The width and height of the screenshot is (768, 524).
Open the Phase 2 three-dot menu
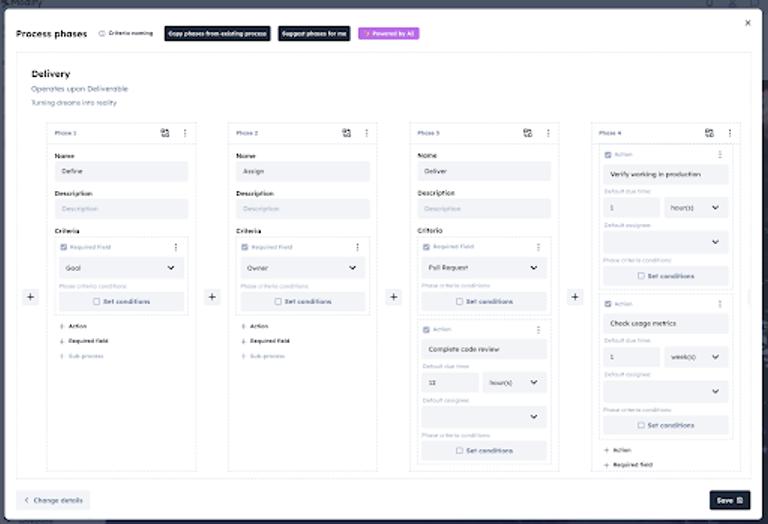coord(366,133)
